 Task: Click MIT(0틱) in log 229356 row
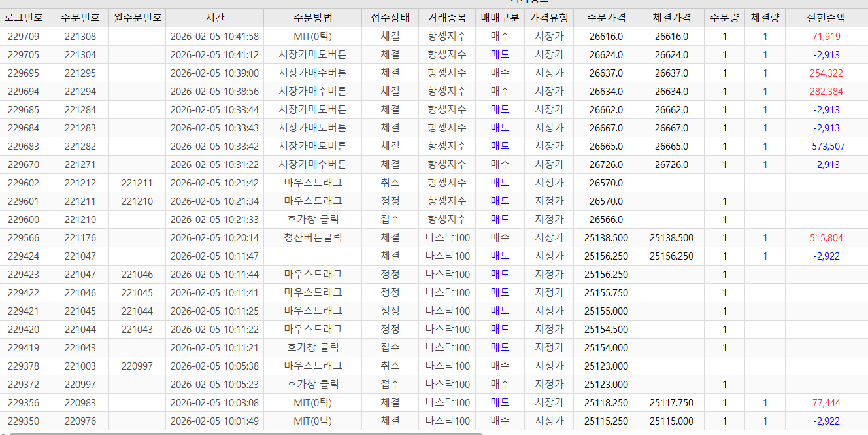point(312,403)
